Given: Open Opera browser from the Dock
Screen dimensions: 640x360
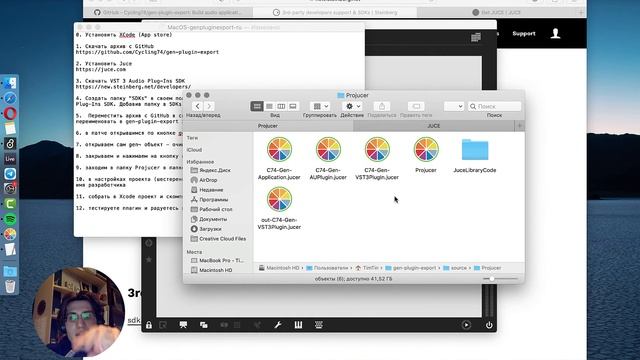Looking at the screenshot, I should (x=10, y=113).
